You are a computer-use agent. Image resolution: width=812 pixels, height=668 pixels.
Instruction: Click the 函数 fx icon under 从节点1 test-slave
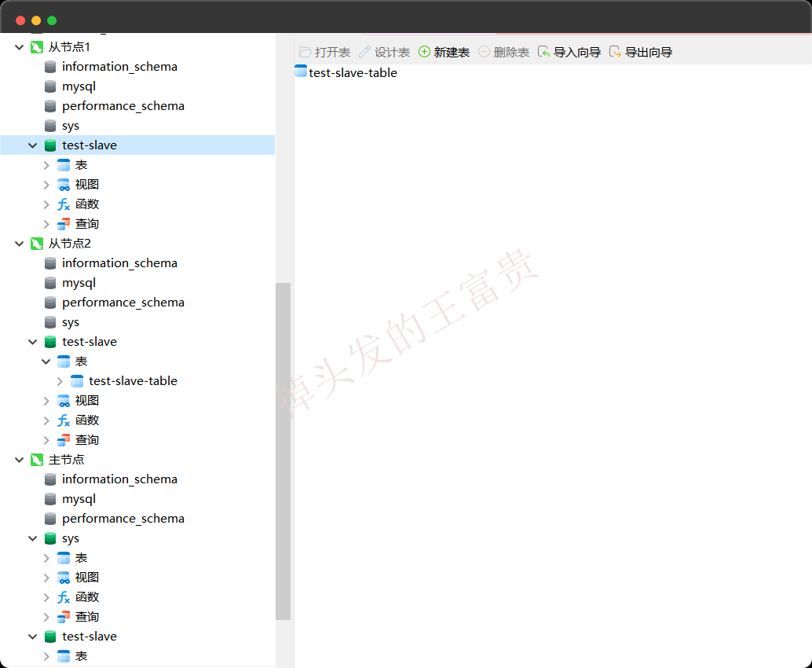[63, 204]
